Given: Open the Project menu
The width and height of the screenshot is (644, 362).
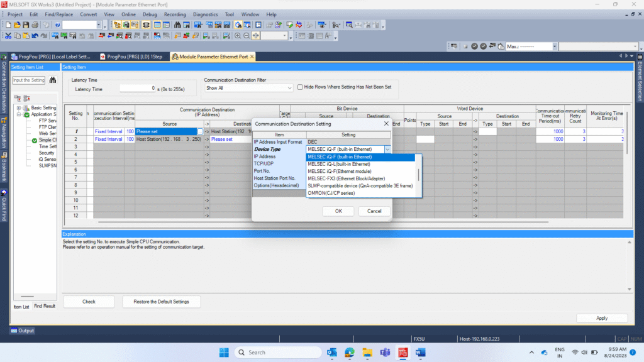Looking at the screenshot, I should click(15, 14).
